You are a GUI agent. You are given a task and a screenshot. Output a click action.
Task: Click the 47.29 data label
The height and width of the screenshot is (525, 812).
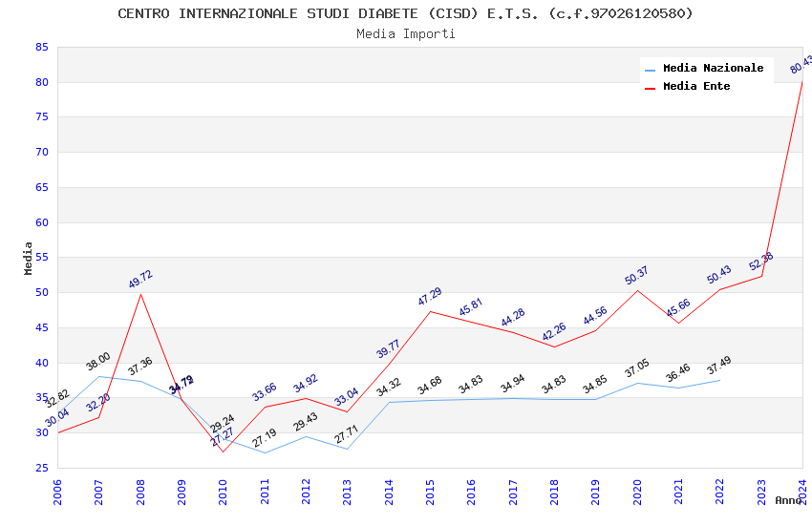(x=430, y=296)
